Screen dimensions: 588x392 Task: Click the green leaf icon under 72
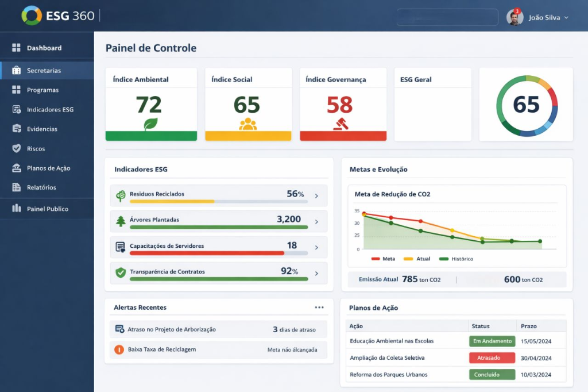(x=151, y=124)
